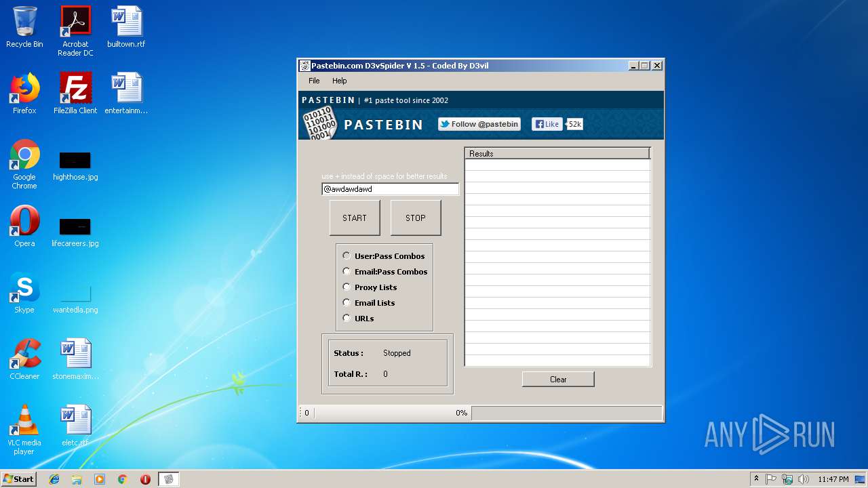
Task: Open the Windows Start menu
Action: (x=18, y=479)
